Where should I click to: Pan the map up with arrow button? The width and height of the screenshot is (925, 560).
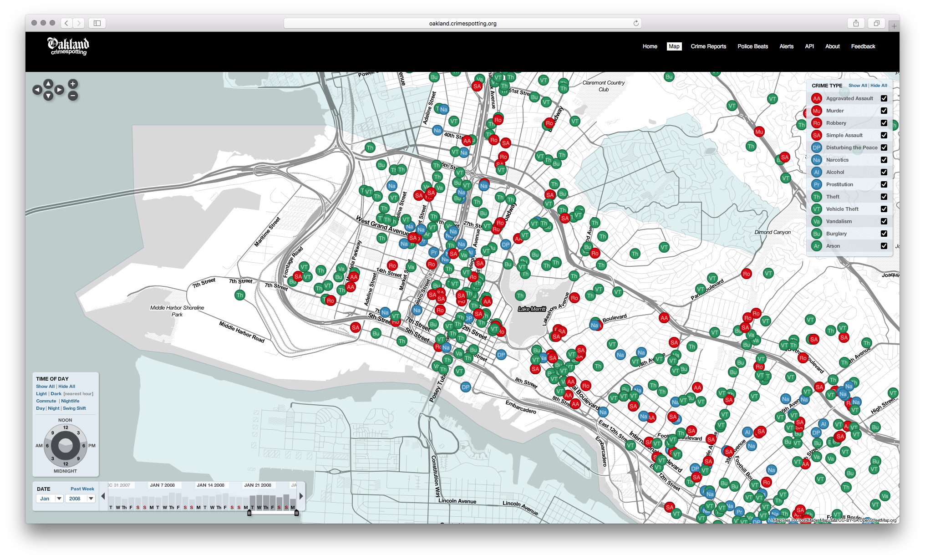point(48,84)
